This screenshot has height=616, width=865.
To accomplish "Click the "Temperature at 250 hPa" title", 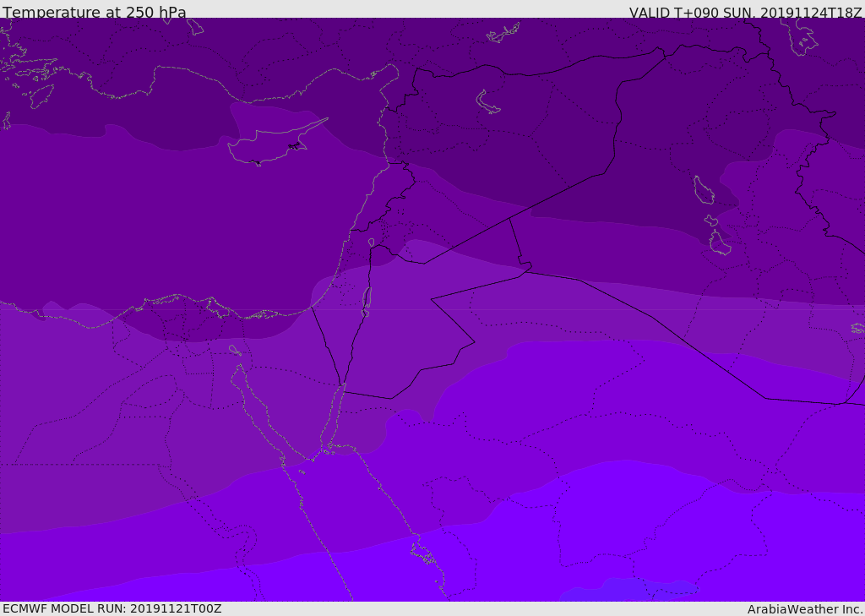I will coord(95,12).
